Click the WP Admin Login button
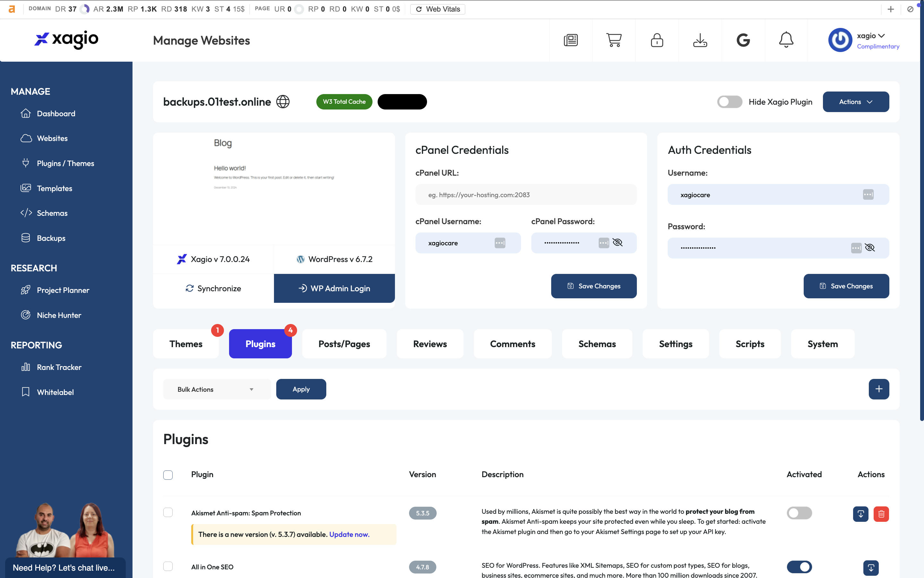924x578 pixels. [x=334, y=288]
